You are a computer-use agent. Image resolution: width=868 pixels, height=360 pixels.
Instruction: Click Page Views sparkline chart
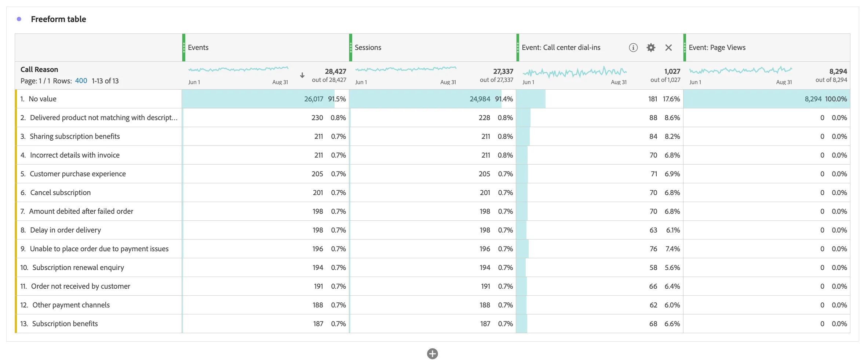point(741,70)
